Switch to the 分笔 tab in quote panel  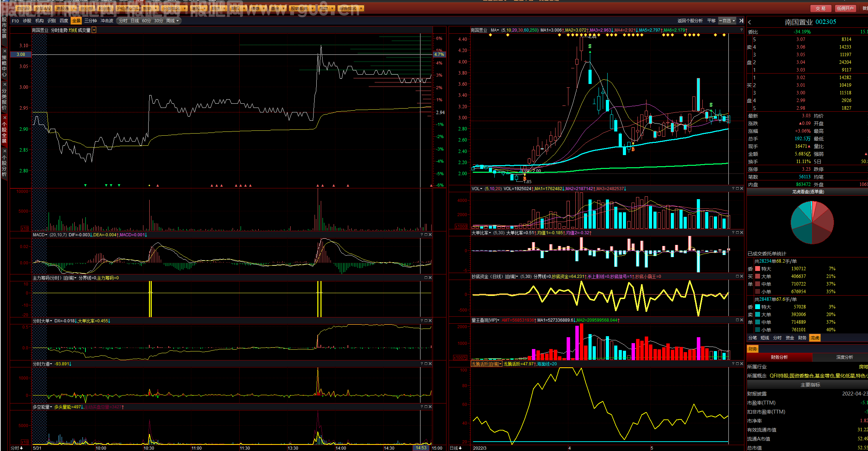753,338
